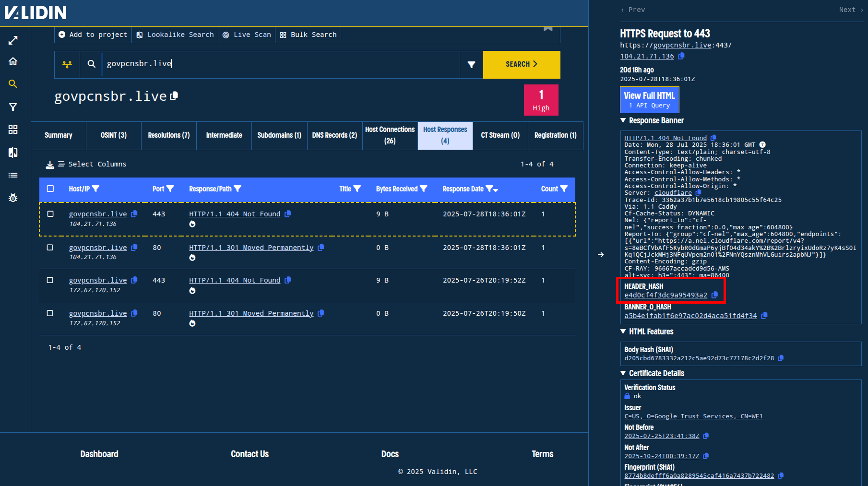Click the View Full HTML button
The height and width of the screenshot is (486, 868).
649,100
